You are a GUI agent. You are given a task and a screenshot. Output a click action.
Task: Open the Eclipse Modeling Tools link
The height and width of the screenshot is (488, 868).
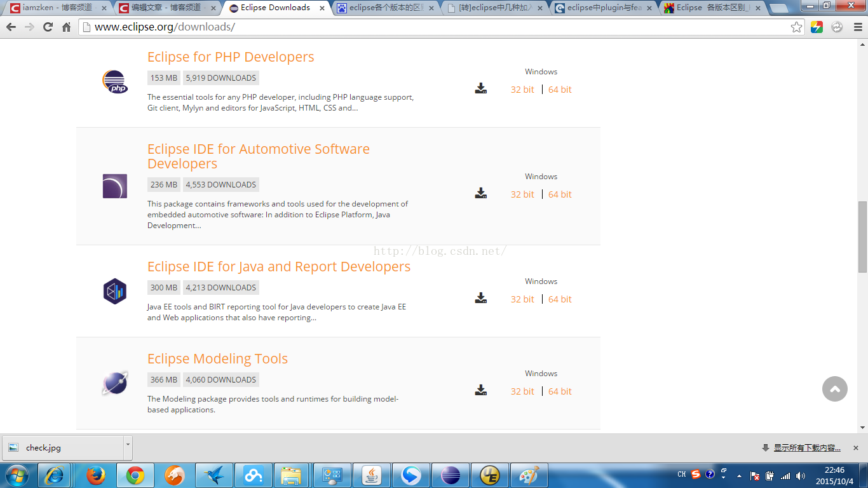pyautogui.click(x=217, y=358)
